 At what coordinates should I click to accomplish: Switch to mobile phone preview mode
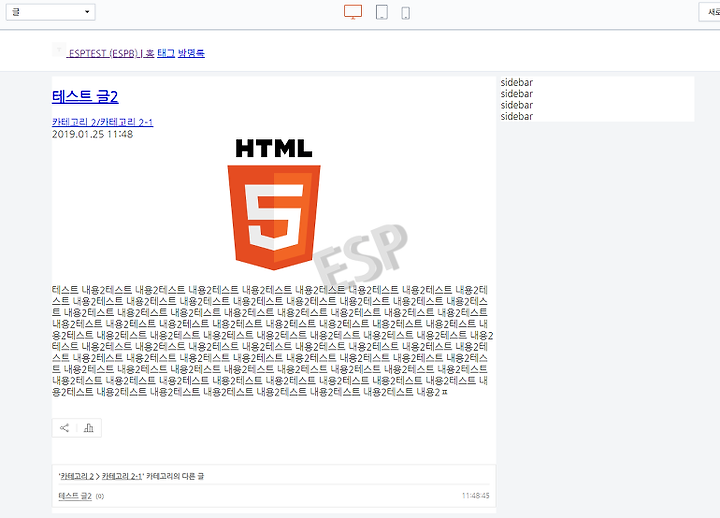[x=405, y=12]
